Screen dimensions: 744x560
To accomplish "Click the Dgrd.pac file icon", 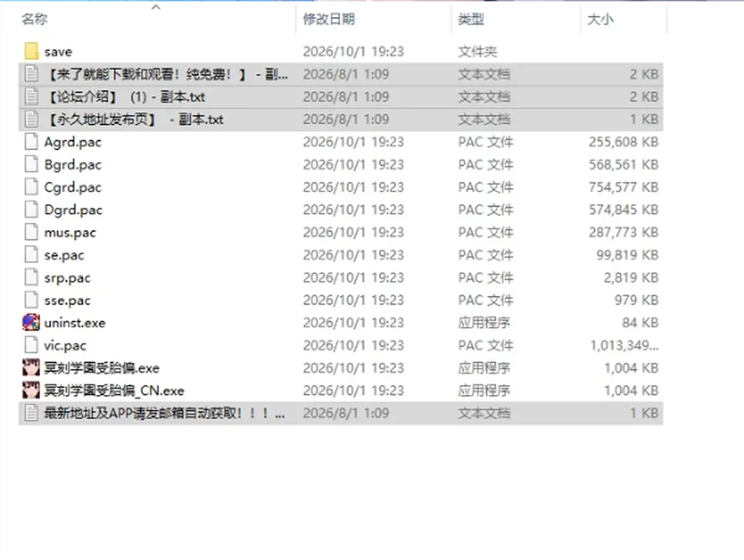I will 31,210.
